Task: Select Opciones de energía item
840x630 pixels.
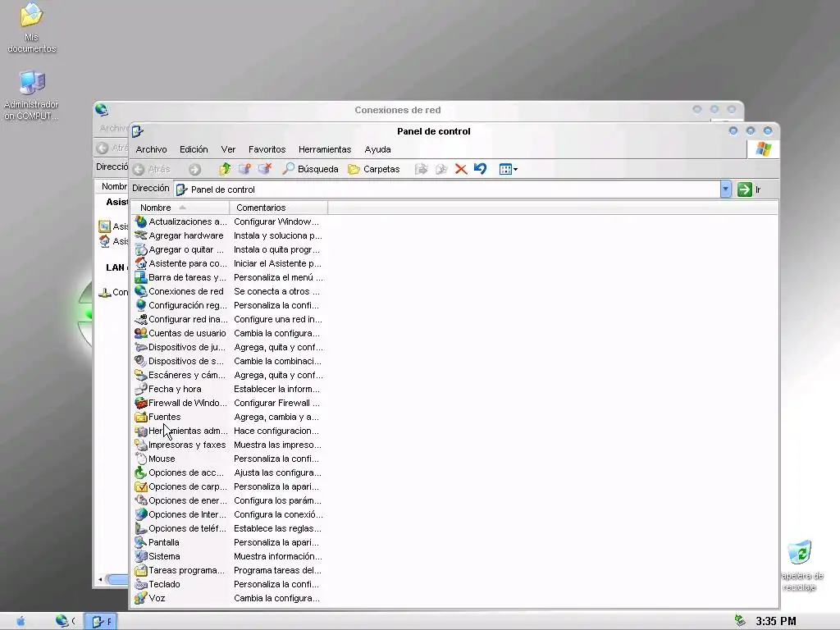Action: [180, 500]
